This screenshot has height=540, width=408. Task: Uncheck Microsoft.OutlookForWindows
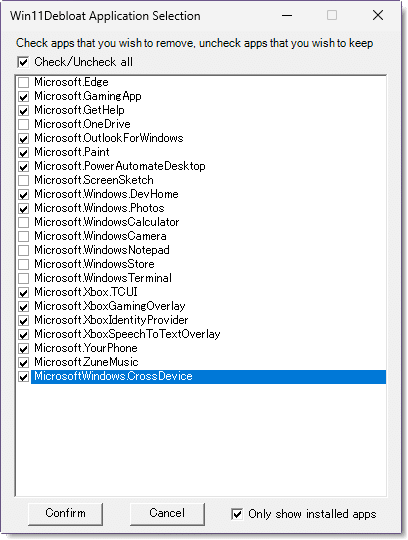coord(23,138)
